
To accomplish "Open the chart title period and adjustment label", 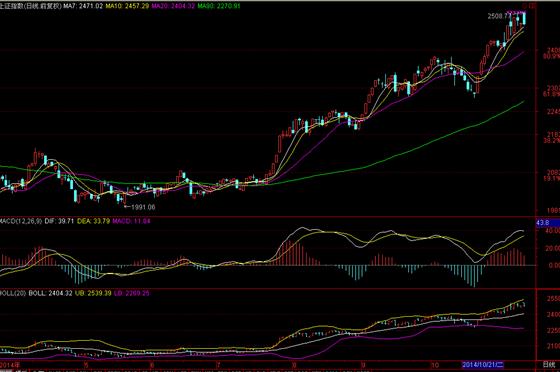I will (31, 6).
